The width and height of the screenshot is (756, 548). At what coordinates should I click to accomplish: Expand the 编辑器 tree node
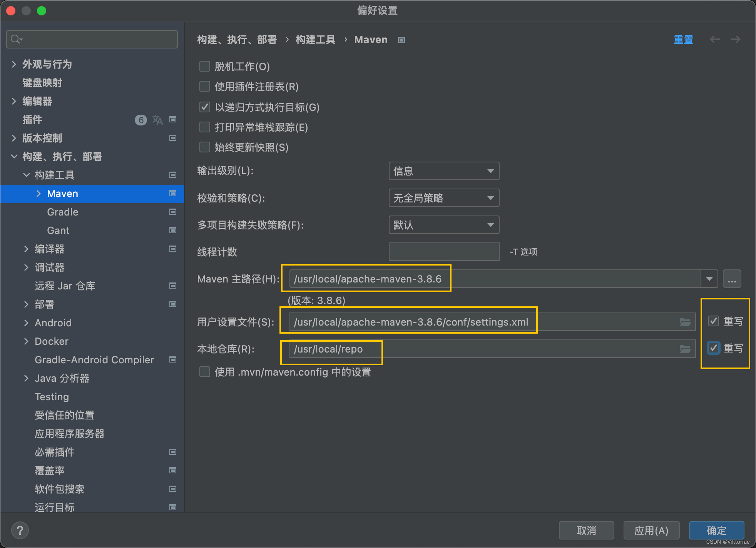pos(14,101)
